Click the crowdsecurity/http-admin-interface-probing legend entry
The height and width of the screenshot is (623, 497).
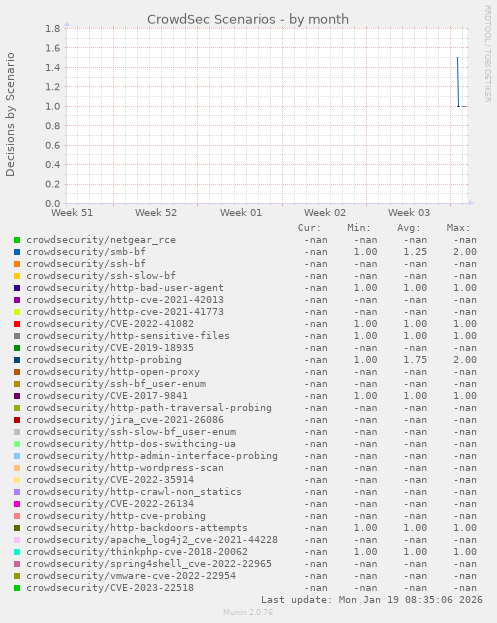[x=152, y=456]
